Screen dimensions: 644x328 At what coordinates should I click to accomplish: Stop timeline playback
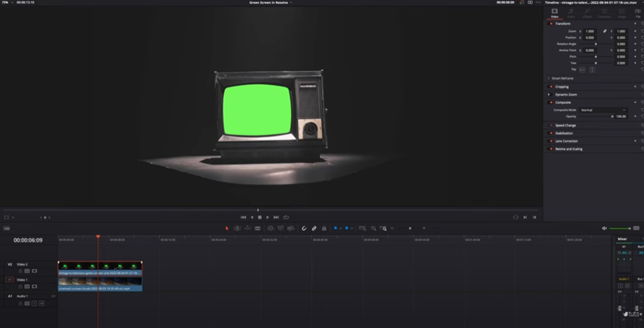coord(260,217)
